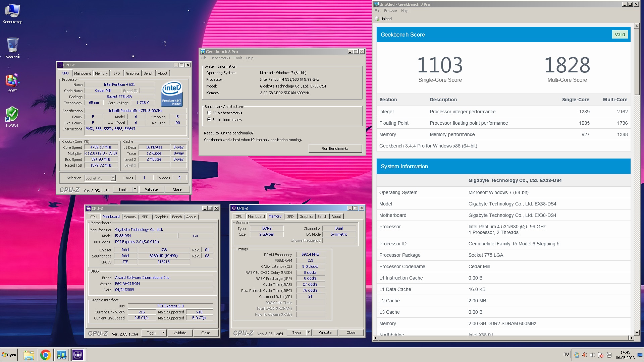Open the HWBOT desktop shortcut

[12, 117]
